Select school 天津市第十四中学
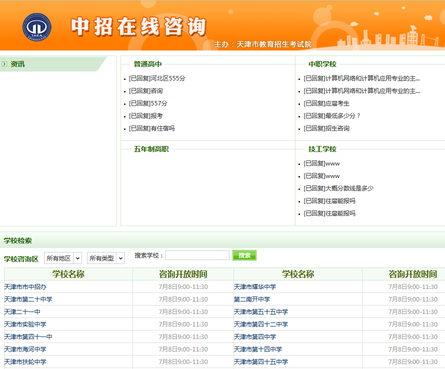The image size is (445, 369). click(258, 349)
